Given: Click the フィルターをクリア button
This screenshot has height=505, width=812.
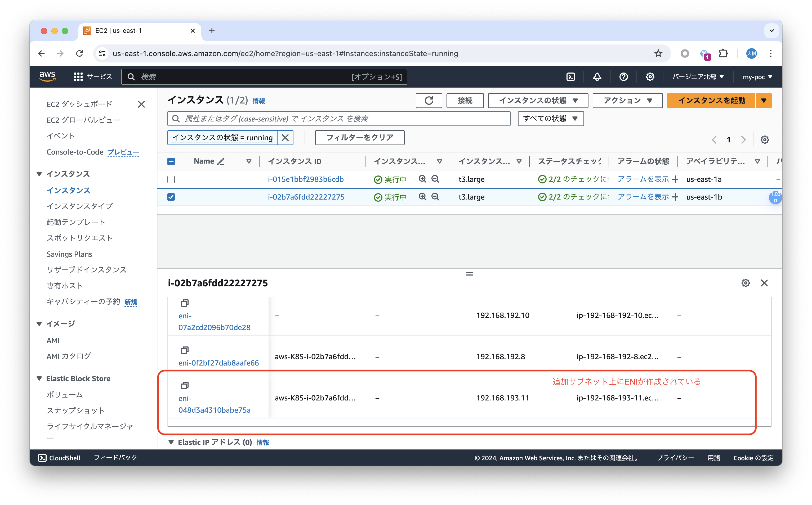Looking at the screenshot, I should pyautogui.click(x=360, y=138).
